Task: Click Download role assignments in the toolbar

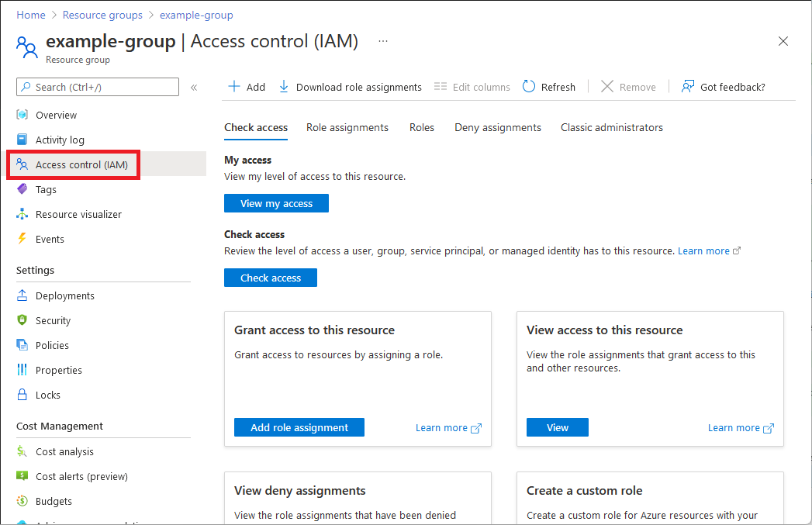Action: click(350, 86)
